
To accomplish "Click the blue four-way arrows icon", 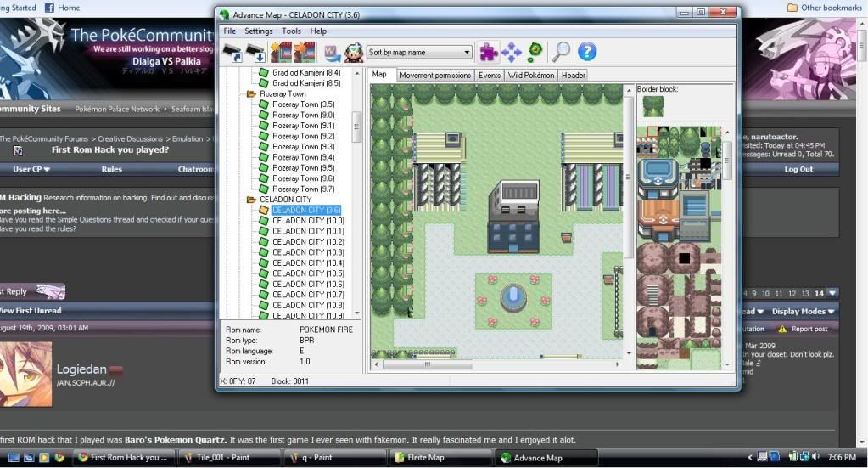I will click(x=512, y=53).
